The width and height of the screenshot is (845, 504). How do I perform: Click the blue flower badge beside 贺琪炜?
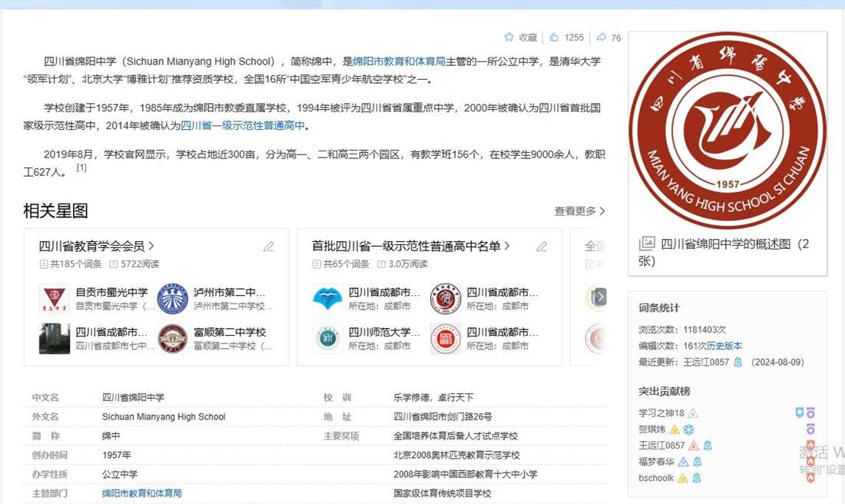[x=688, y=429]
